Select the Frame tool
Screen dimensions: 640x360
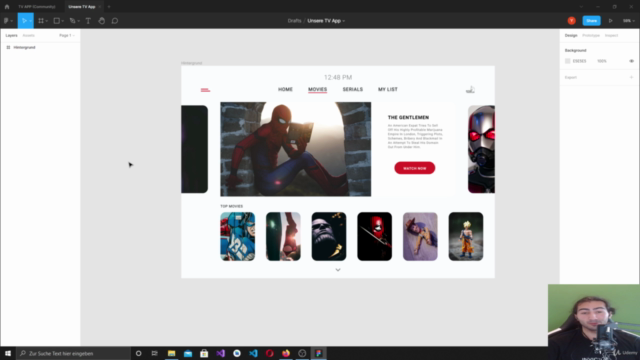[41, 21]
